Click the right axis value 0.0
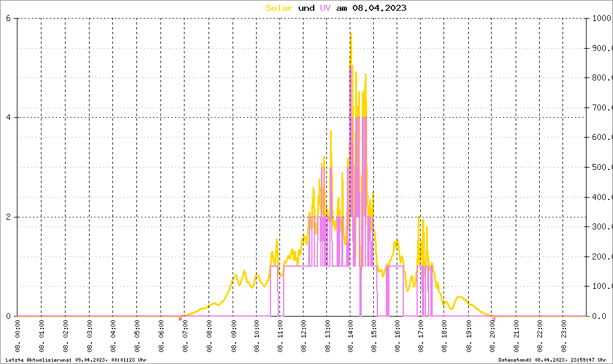The width and height of the screenshot is (613, 364). (601, 316)
